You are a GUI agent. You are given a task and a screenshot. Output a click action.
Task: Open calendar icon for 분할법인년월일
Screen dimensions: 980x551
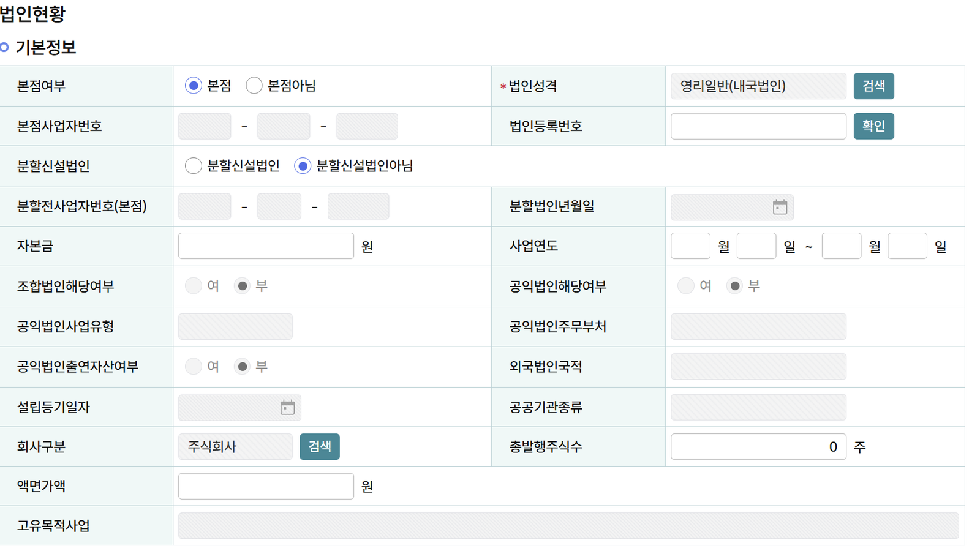[x=780, y=207]
